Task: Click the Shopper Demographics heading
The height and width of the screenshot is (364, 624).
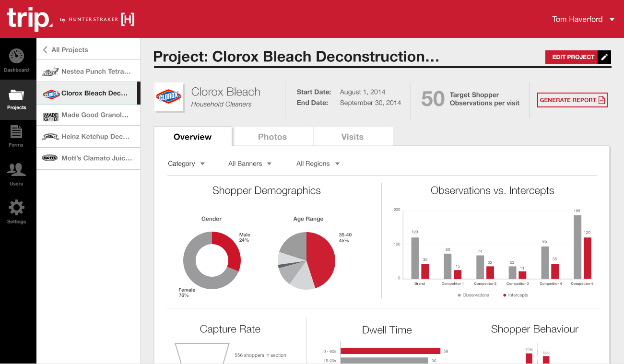Action: (267, 190)
